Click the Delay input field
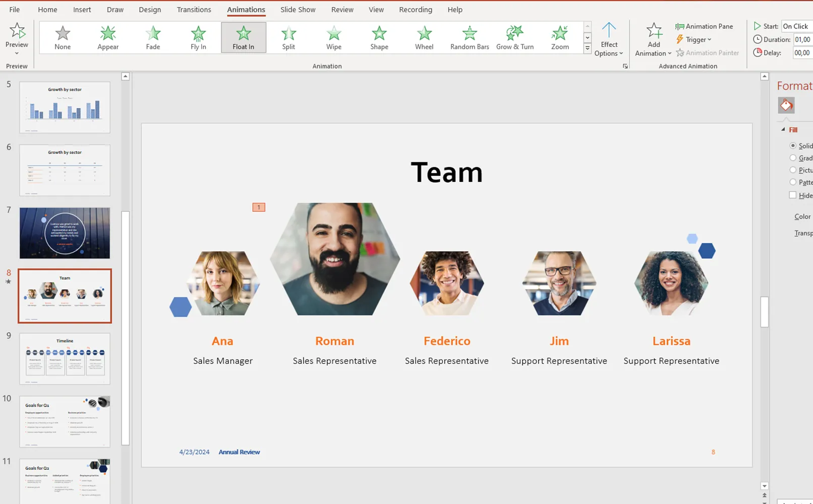Image resolution: width=813 pixels, height=504 pixels. tap(803, 52)
